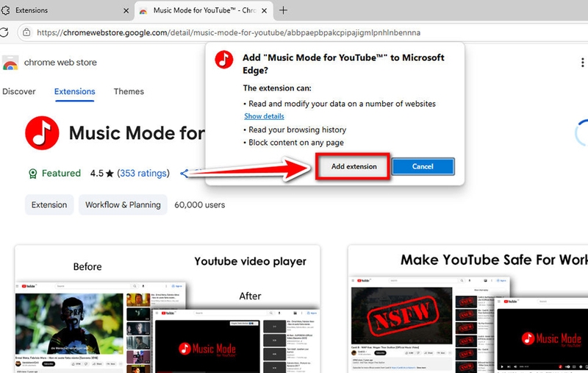The height and width of the screenshot is (373, 588).
Task: Open the Show details link
Action: 264,116
